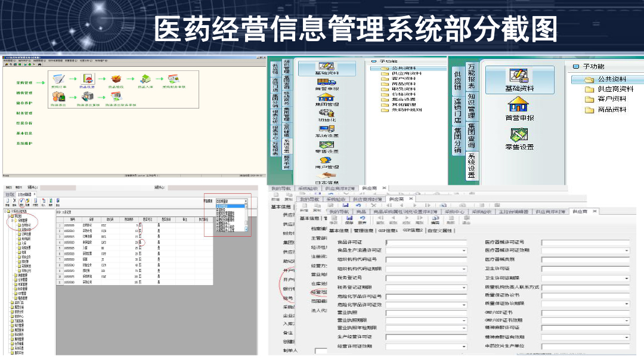Switch to the 费用管理 vertical tab
The width and height of the screenshot is (644, 362).
(286, 115)
